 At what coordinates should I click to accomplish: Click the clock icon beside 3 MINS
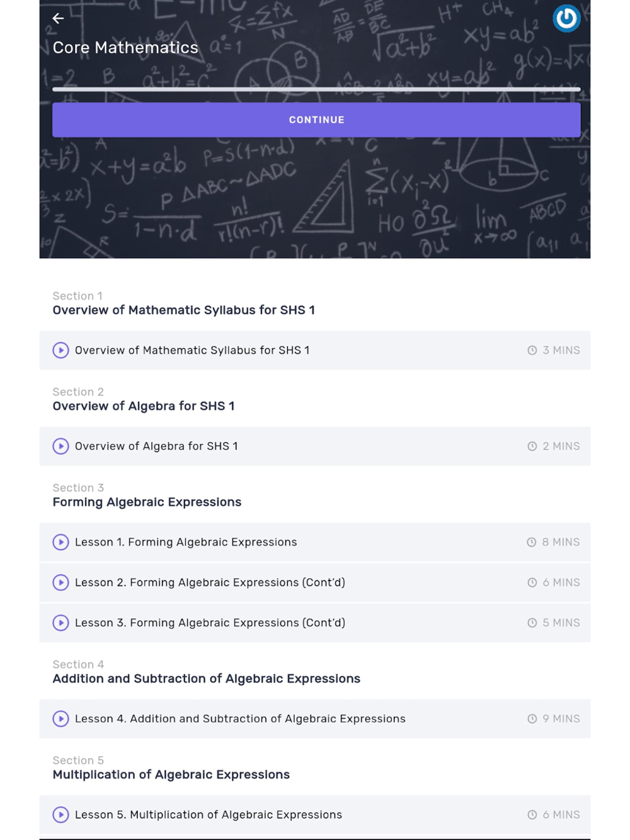[532, 350]
